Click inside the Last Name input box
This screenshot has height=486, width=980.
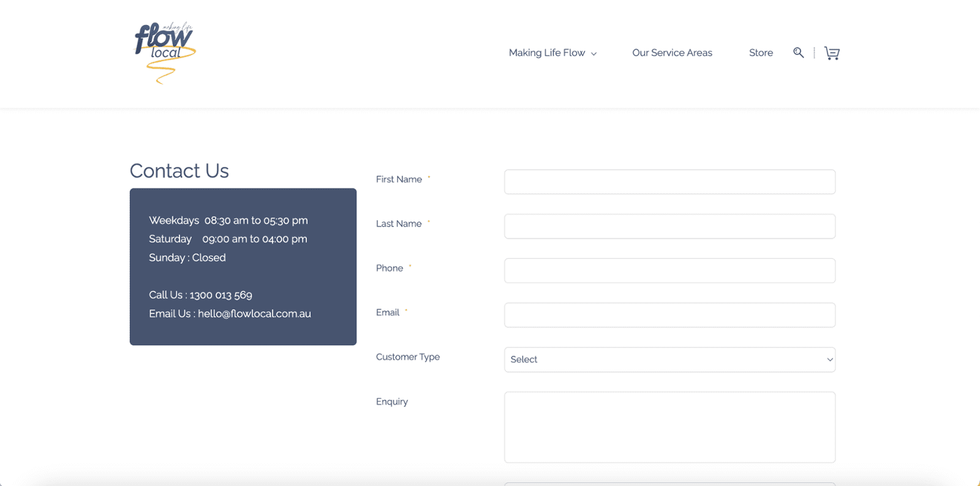point(669,226)
